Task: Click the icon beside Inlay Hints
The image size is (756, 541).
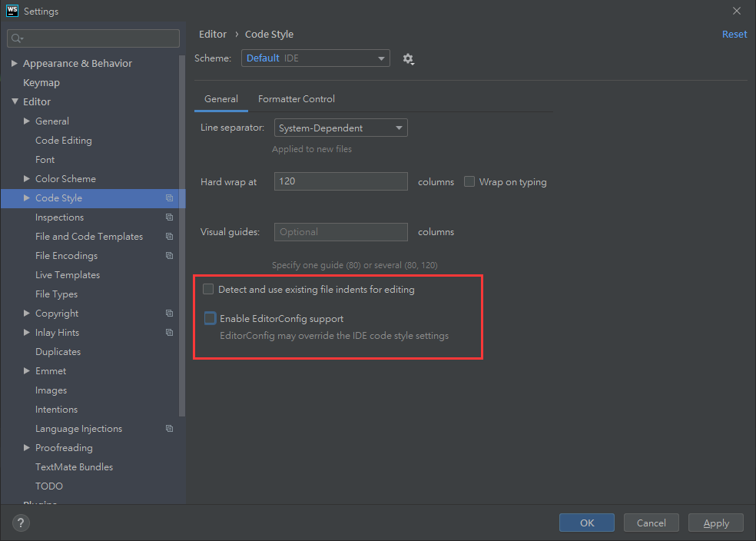Action: coord(169,333)
